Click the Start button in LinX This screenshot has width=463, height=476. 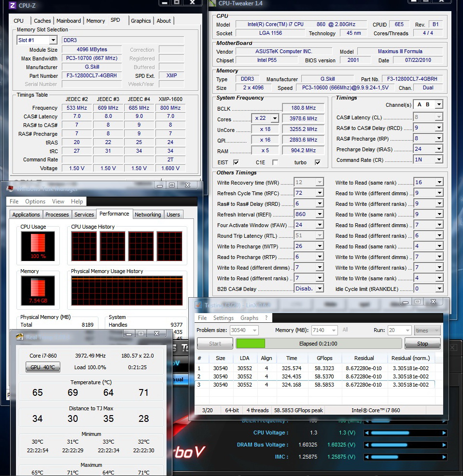click(215, 343)
